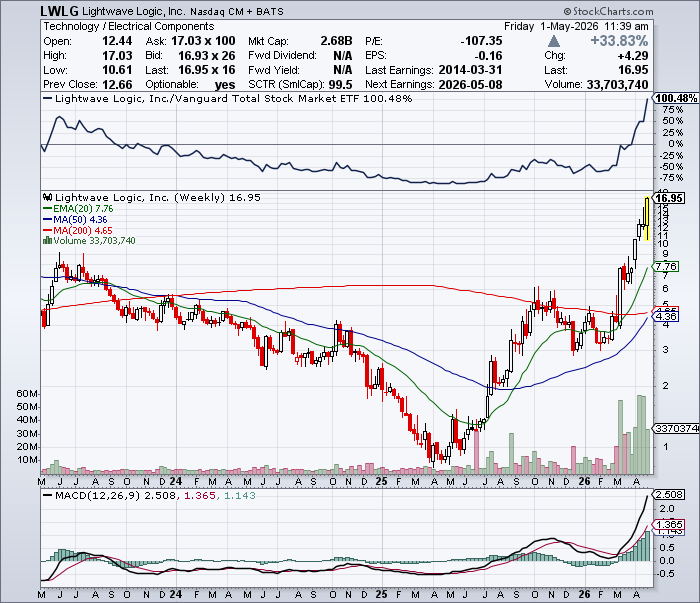The width and height of the screenshot is (700, 603).
Task: Click the Last value 16.95 x 16
Action: (207, 70)
